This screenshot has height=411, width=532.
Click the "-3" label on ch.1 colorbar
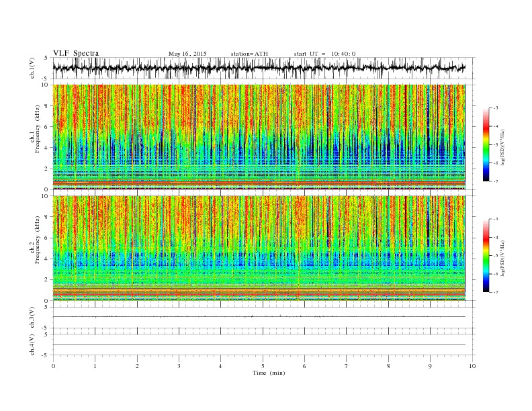click(496, 108)
